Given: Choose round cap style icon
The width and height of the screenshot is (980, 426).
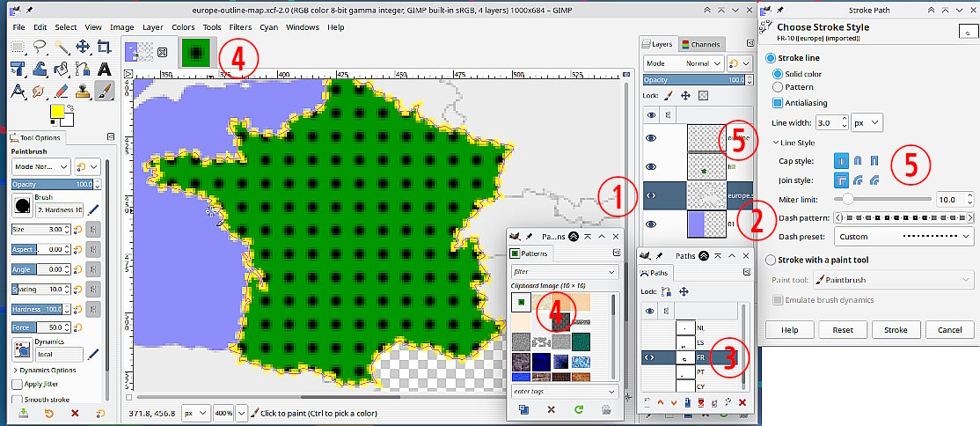Looking at the screenshot, I should (857, 161).
